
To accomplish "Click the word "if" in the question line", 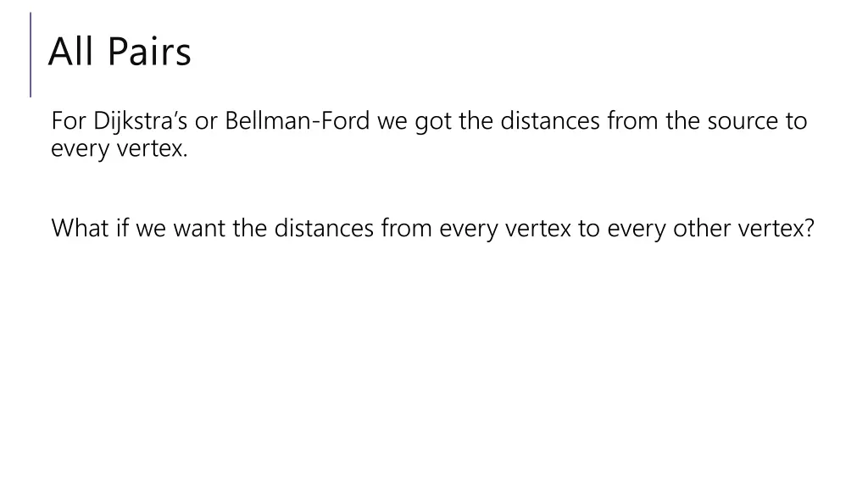I will tap(117, 228).
